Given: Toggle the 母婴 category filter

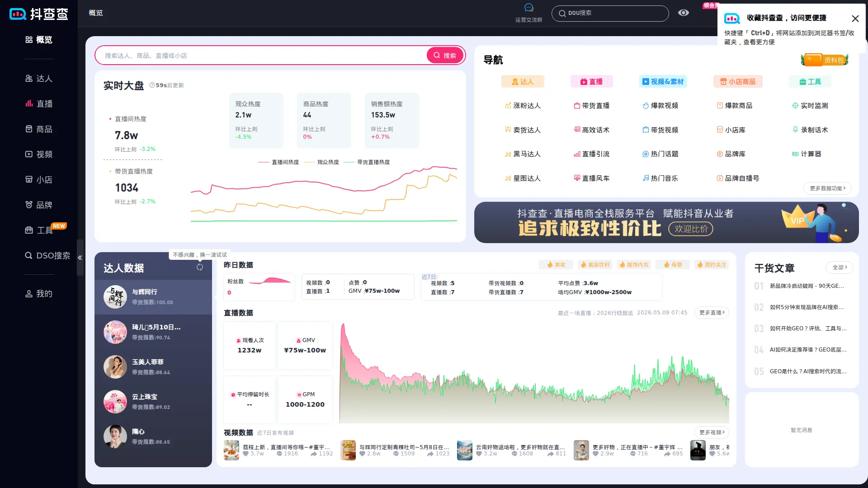Looking at the screenshot, I should coord(673,265).
